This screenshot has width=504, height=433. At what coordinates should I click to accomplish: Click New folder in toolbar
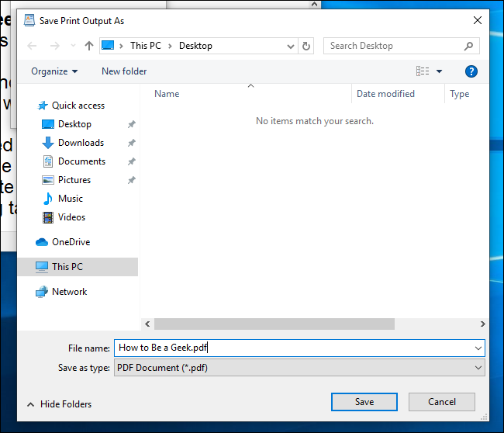(x=124, y=71)
